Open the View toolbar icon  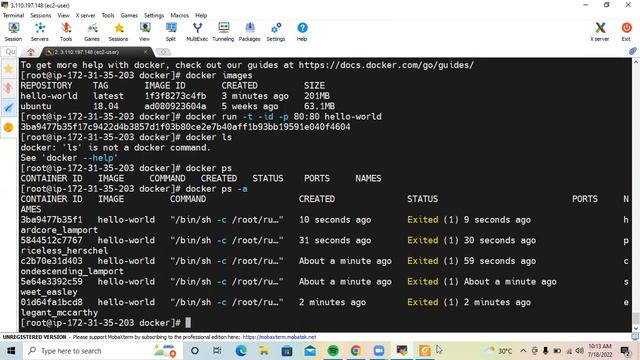[x=144, y=31]
